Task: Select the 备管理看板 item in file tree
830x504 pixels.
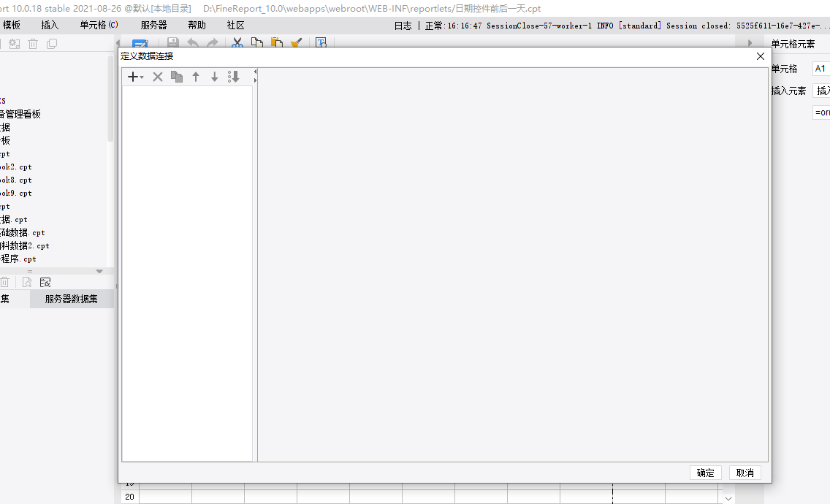Action: click(x=20, y=115)
